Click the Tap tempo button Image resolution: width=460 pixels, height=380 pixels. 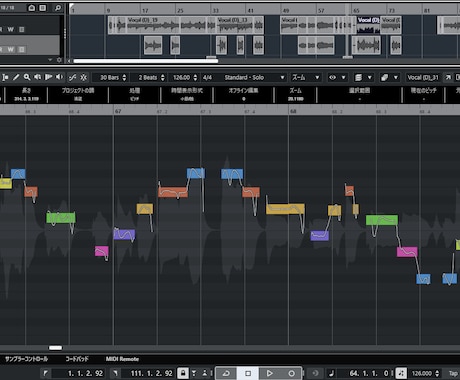coord(453,373)
